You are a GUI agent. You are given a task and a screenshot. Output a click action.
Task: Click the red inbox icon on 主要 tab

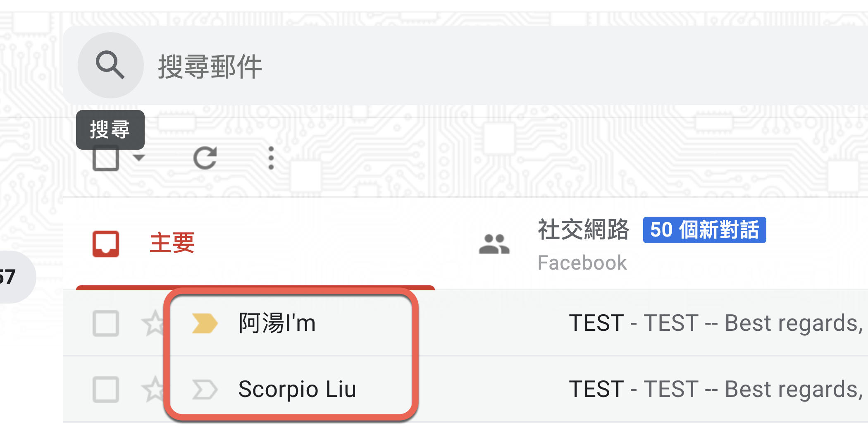106,244
